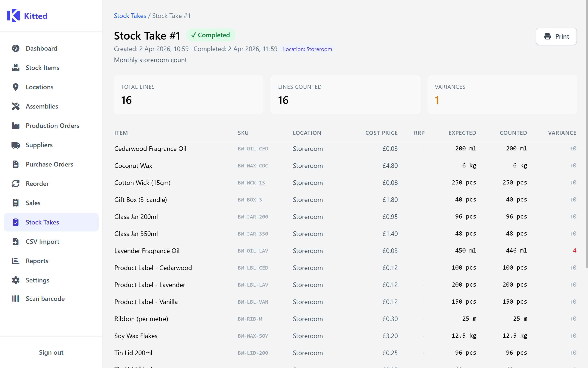588x368 pixels.
Task: Open the Suppliers section
Action: 51,145
